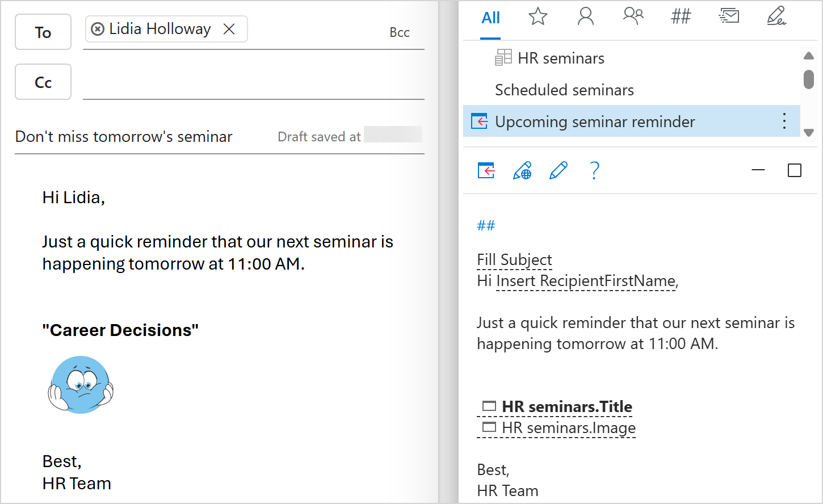View shared templates with the people icon
Viewport: 823px width, 504px height.
633,16
